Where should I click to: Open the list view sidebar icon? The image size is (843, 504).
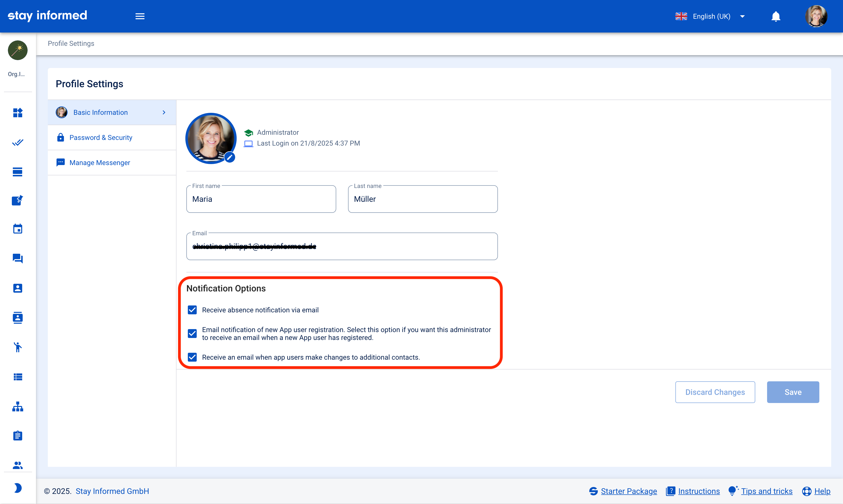pyautogui.click(x=18, y=377)
